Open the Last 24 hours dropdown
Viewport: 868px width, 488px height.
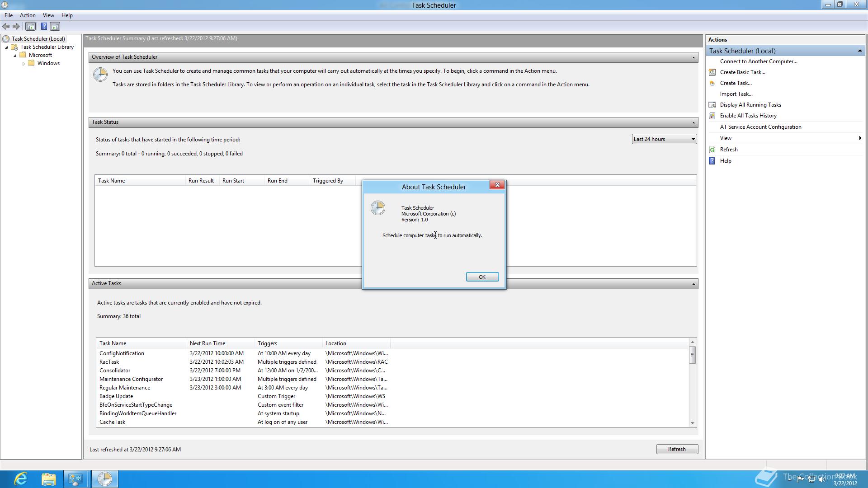coord(664,139)
